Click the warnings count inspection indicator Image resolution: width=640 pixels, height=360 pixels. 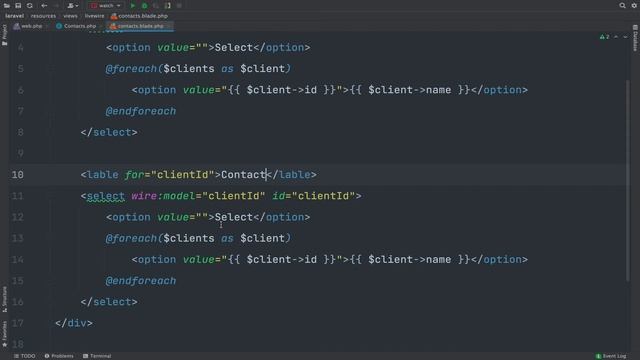tap(604, 37)
